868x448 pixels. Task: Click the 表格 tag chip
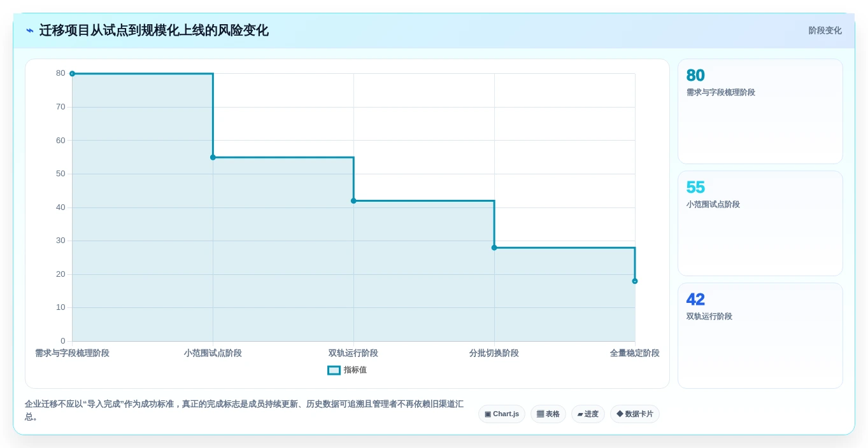coord(548,414)
